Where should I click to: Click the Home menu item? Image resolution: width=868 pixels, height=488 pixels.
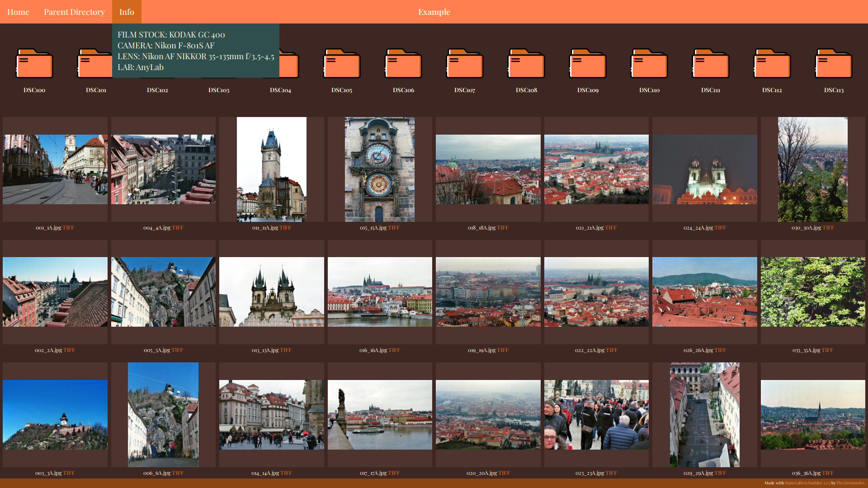tap(18, 12)
